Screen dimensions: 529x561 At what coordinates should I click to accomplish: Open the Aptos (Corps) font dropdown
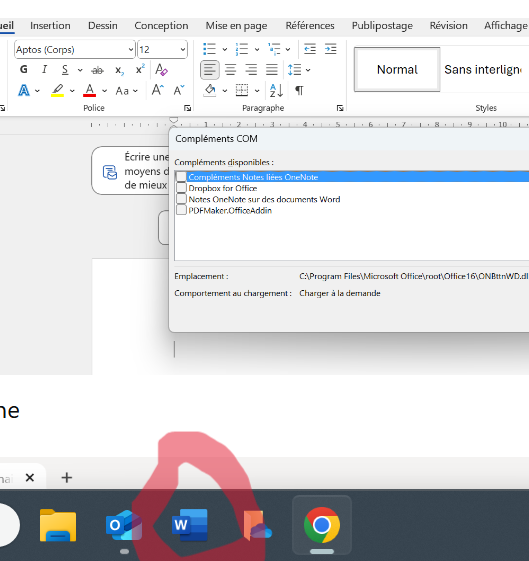pos(131,49)
